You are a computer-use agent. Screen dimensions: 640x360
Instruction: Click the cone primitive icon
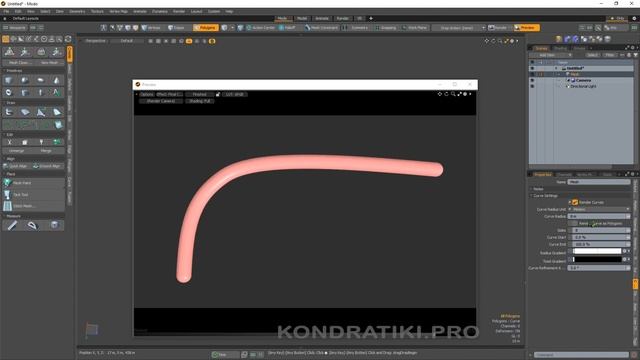pos(56,80)
